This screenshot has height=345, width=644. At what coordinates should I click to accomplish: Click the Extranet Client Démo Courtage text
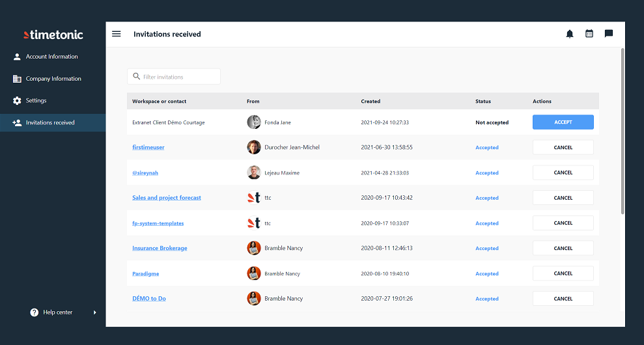tap(169, 123)
